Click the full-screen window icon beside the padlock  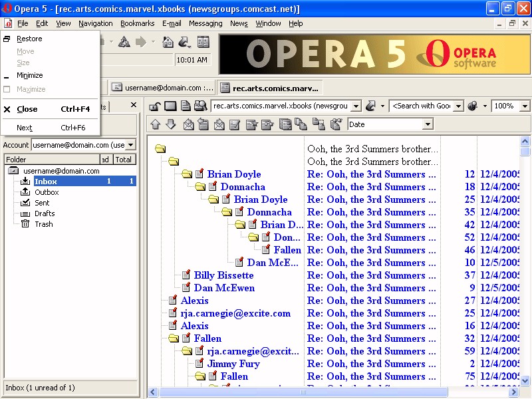click(170, 106)
